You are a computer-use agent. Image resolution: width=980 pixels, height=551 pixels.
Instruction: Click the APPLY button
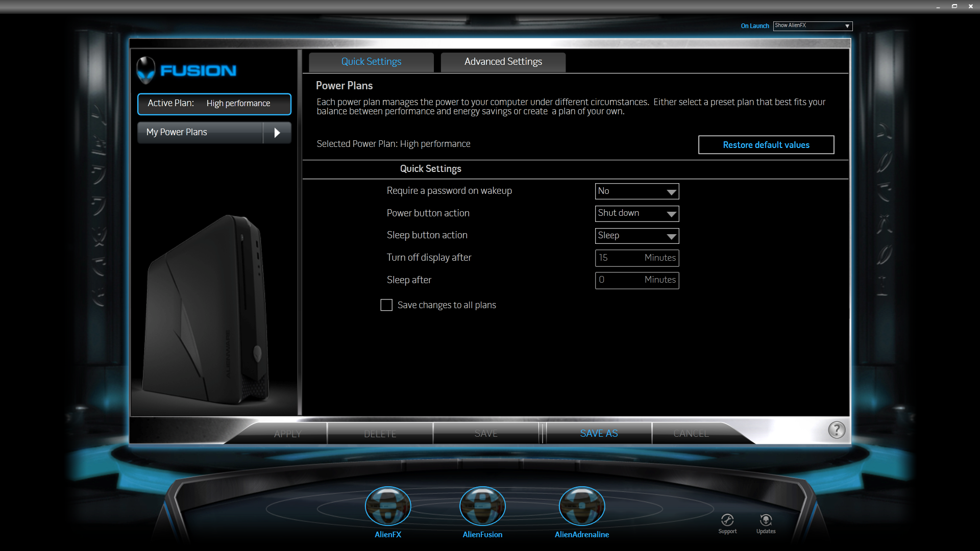coord(287,434)
